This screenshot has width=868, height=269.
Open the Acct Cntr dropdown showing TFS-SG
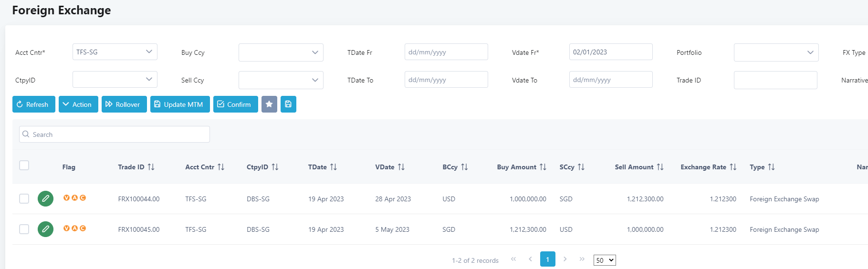(x=115, y=52)
